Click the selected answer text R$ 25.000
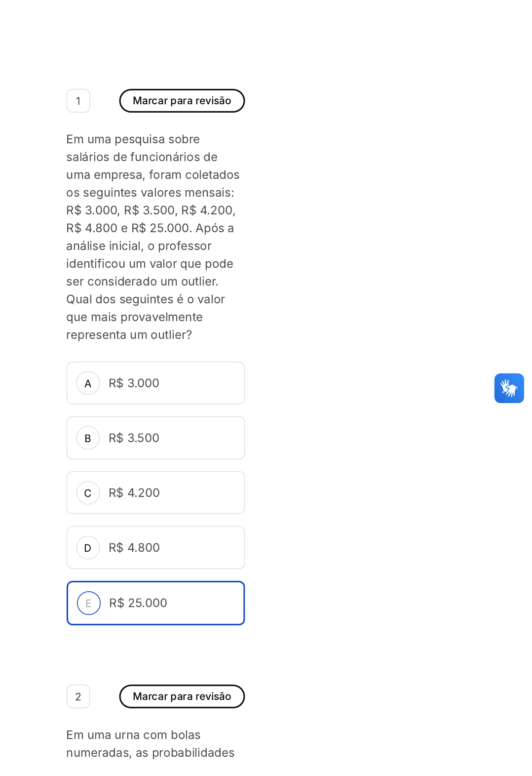Image resolution: width=532 pixels, height=776 pixels. coord(138,603)
